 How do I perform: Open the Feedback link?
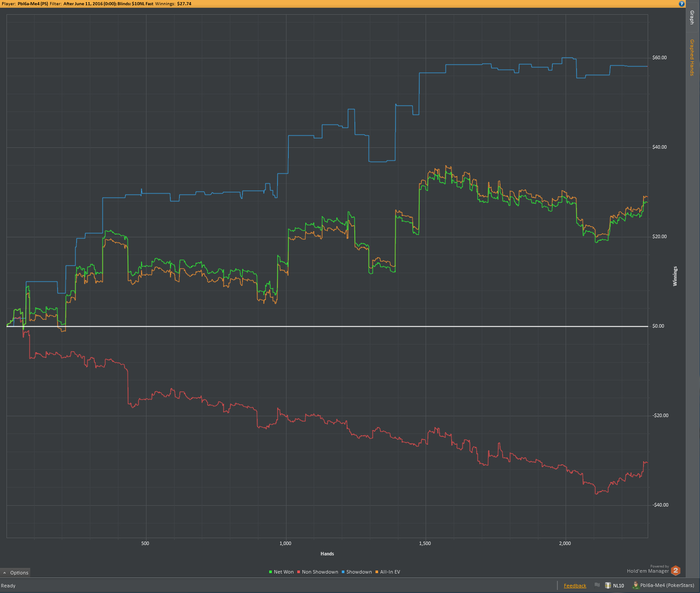point(575,586)
